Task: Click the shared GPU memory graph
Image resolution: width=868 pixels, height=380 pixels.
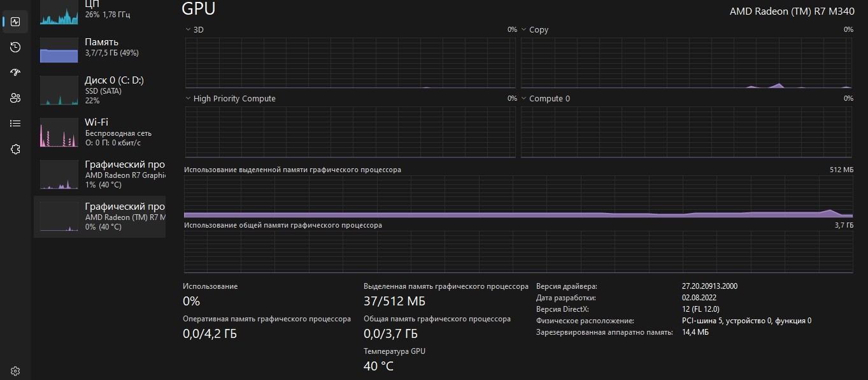Action: coord(518,252)
